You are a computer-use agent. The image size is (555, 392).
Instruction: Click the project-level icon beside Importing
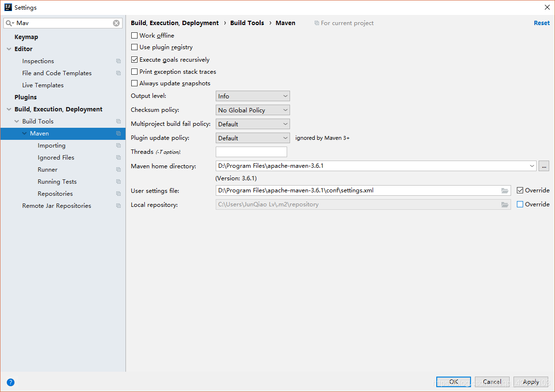119,145
